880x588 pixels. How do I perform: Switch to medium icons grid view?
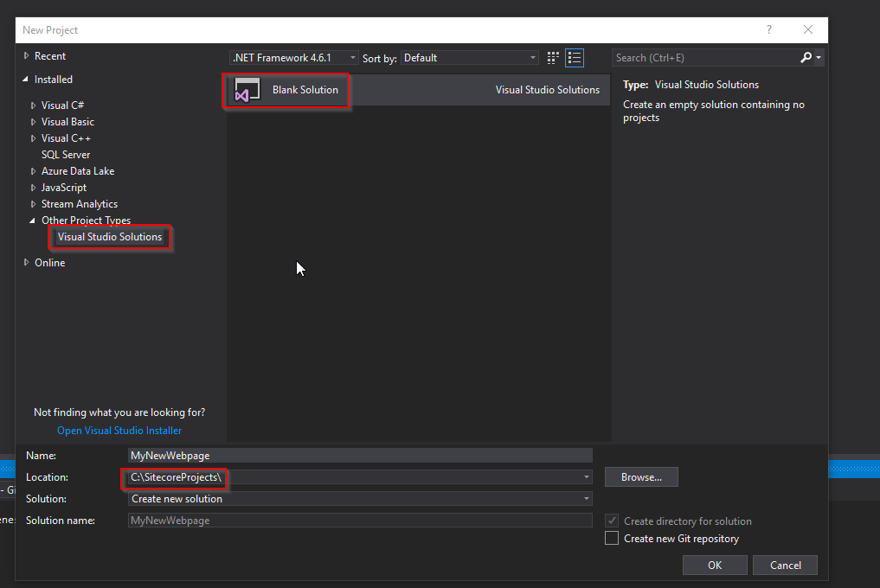coord(553,58)
